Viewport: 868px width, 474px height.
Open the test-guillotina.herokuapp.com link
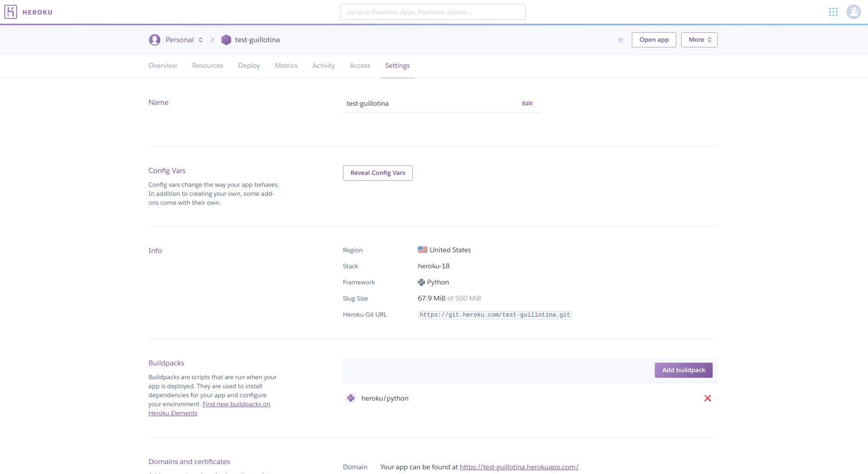point(519,467)
